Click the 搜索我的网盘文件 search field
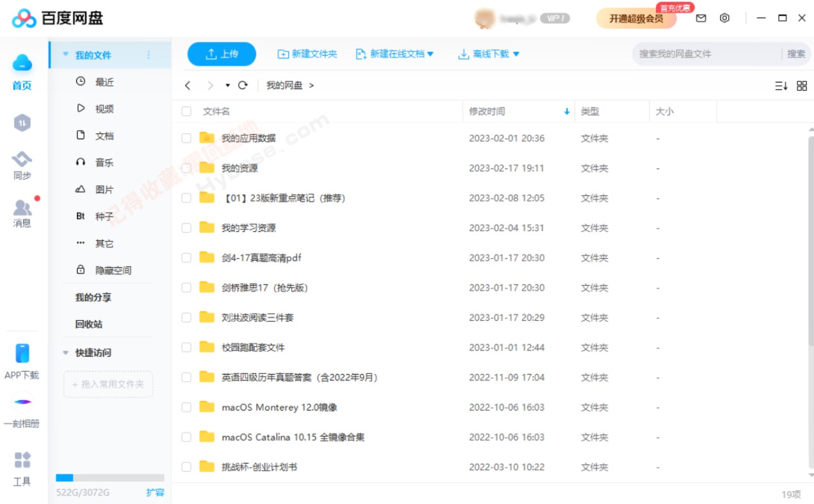 [706, 54]
